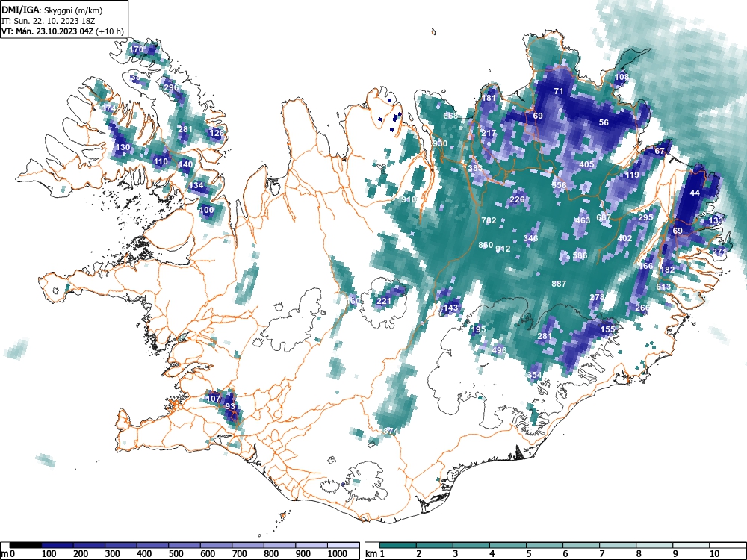
Task: Click visibility value 496 on the map
Action: pyautogui.click(x=499, y=350)
